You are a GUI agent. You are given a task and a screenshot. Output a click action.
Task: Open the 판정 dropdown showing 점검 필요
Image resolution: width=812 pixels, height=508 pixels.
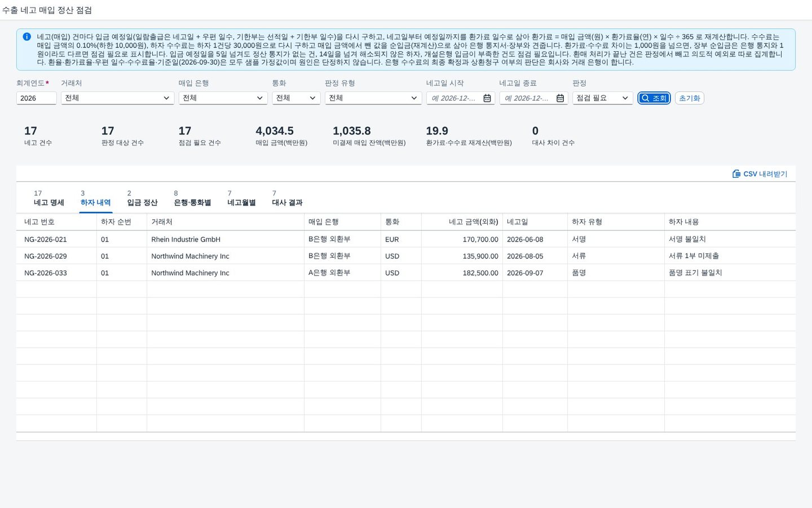click(602, 98)
